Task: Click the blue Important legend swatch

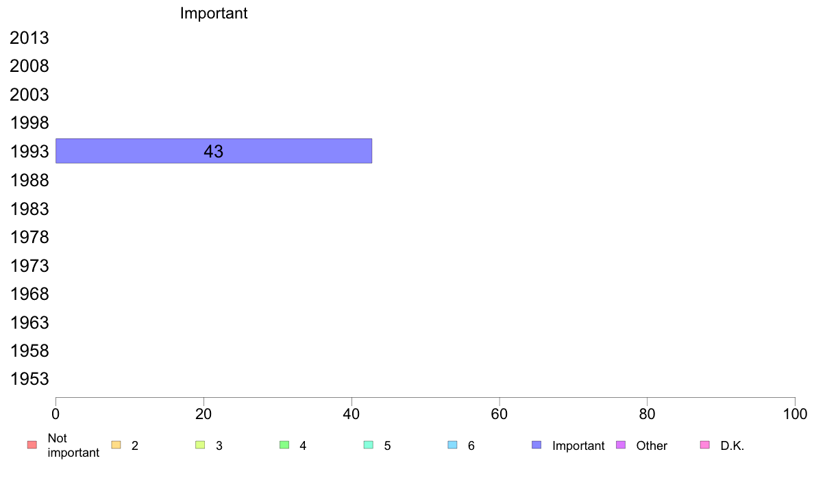Action: pos(536,445)
